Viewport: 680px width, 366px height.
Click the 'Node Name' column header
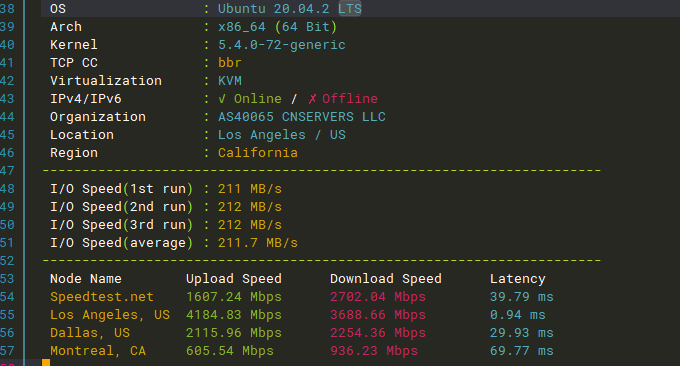click(x=85, y=279)
